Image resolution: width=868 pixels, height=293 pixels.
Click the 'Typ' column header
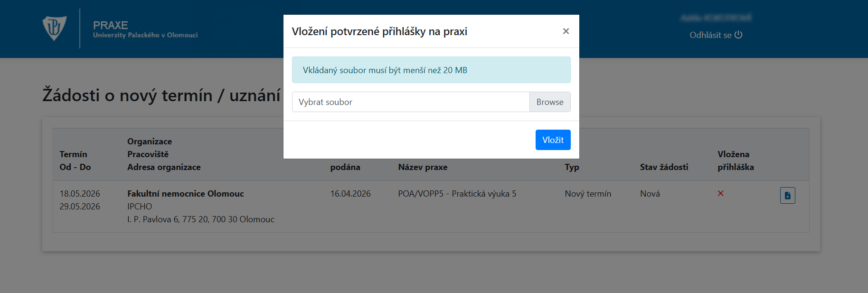572,167
